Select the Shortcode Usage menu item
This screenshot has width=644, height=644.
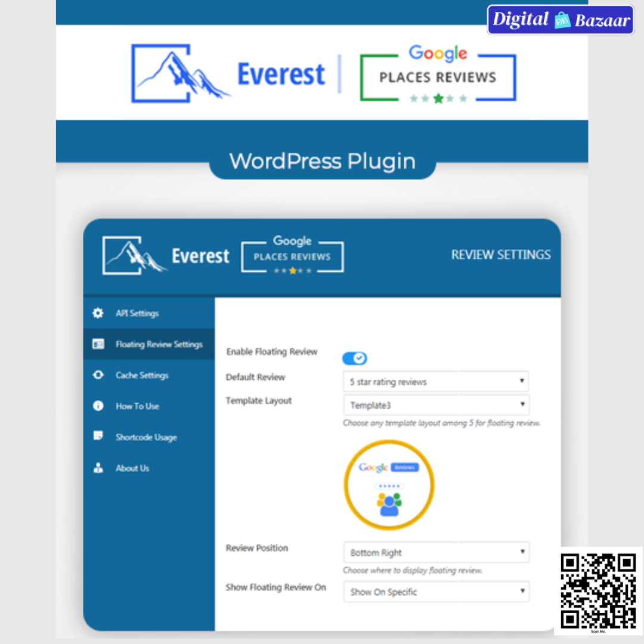(146, 437)
